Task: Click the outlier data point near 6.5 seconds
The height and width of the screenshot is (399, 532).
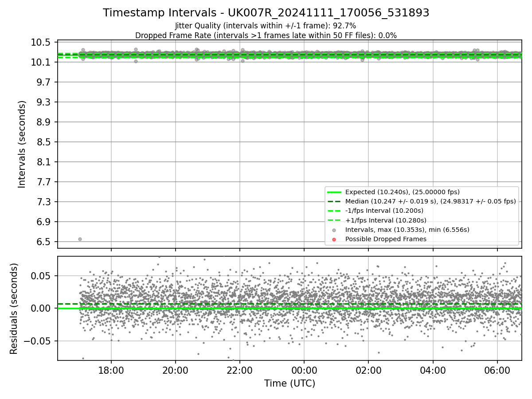Action: (x=80, y=239)
